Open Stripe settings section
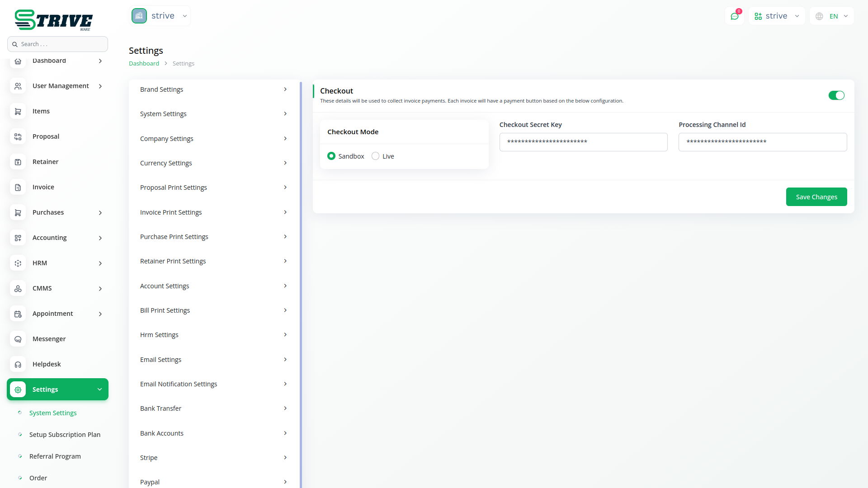The height and width of the screenshot is (488, 868). pos(213,458)
